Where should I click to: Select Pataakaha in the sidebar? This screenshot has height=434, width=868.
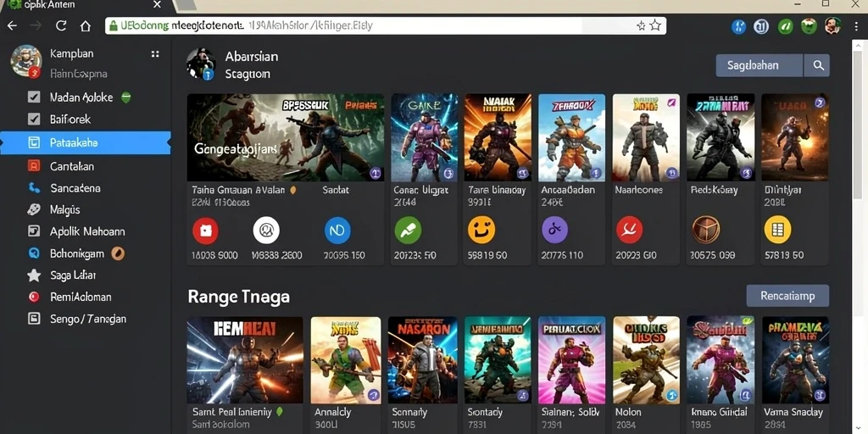tap(86, 142)
